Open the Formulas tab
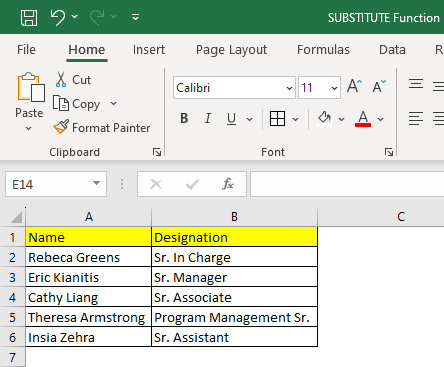The image size is (444, 367). click(323, 50)
